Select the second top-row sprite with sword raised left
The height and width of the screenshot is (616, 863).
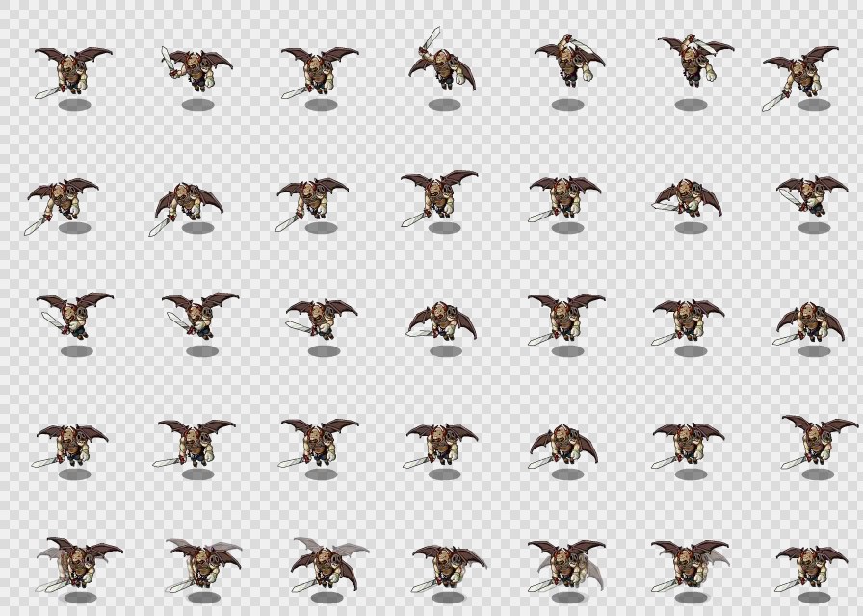196,67
